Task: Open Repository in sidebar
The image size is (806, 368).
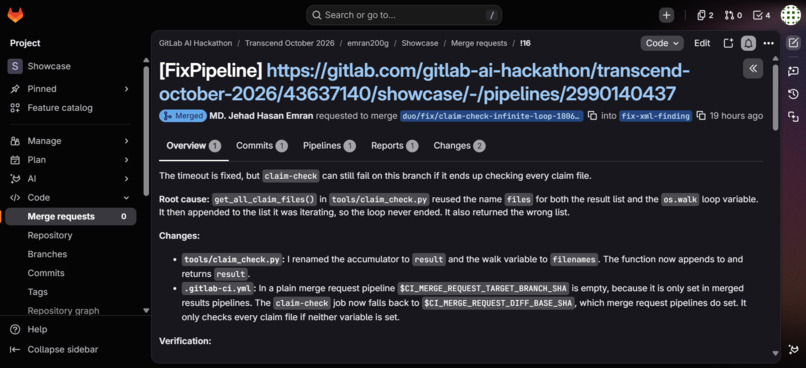Action: click(50, 235)
